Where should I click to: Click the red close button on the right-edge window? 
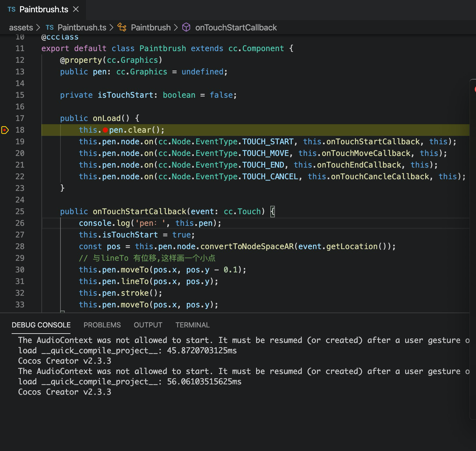[475, 89]
